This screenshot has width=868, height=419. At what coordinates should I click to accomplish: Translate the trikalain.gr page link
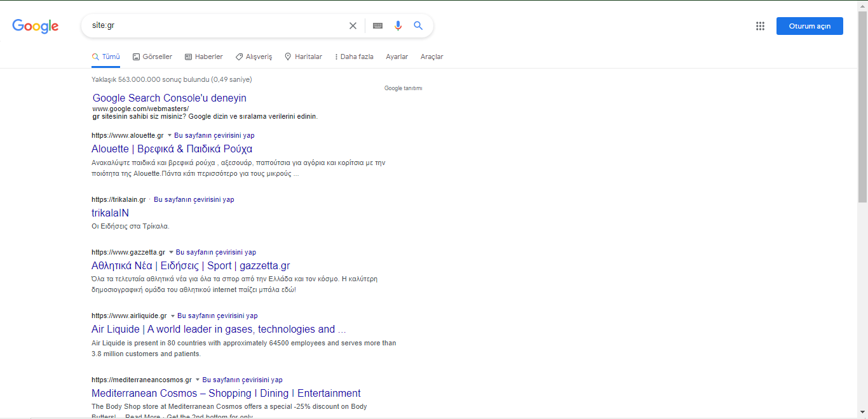(x=194, y=200)
